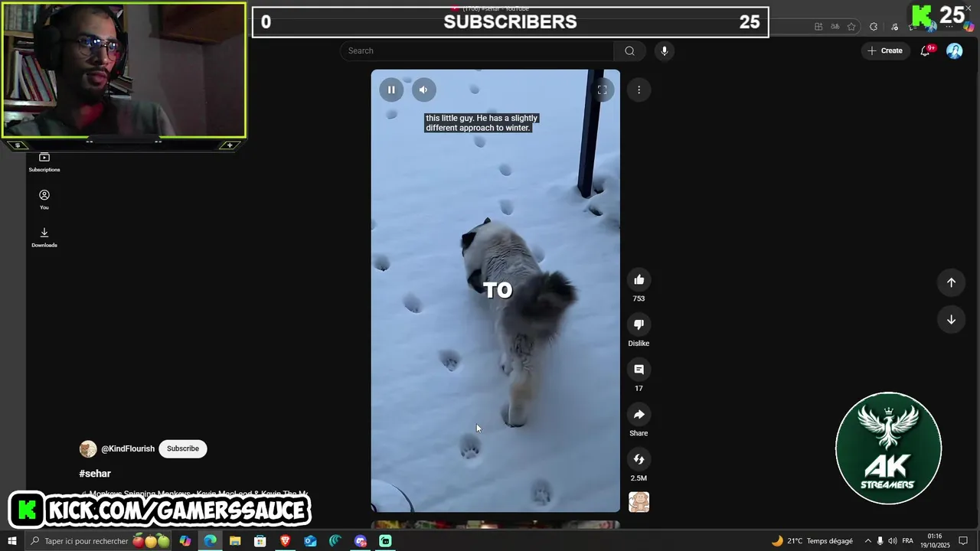Switch to Microsoft Edge in taskbar
The height and width of the screenshot is (551, 980).
(x=210, y=541)
